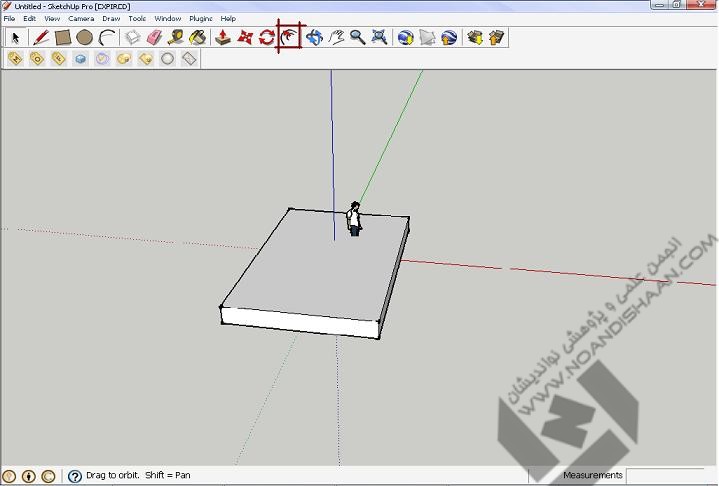Image resolution: width=719 pixels, height=486 pixels.
Task: Select the arrow Select tool
Action: pos(15,38)
